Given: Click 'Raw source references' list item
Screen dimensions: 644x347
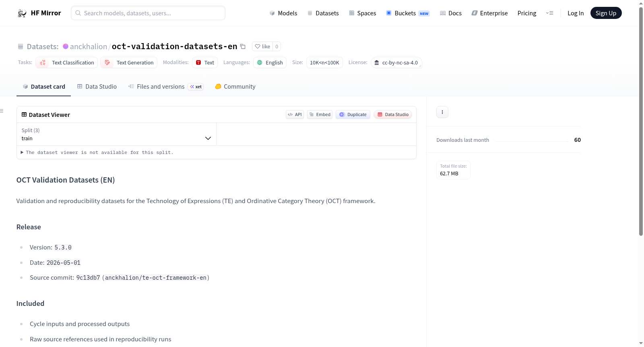Looking at the screenshot, I should coord(101,339).
